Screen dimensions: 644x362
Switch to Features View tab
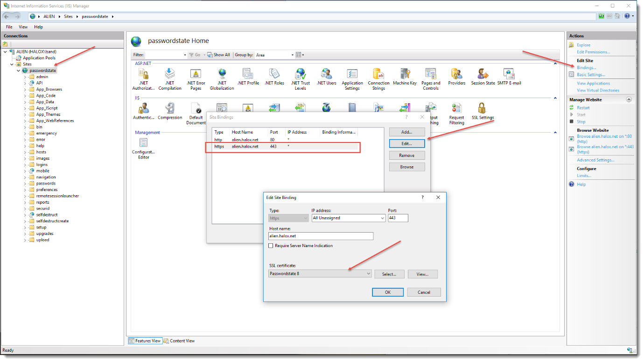[x=145, y=341]
